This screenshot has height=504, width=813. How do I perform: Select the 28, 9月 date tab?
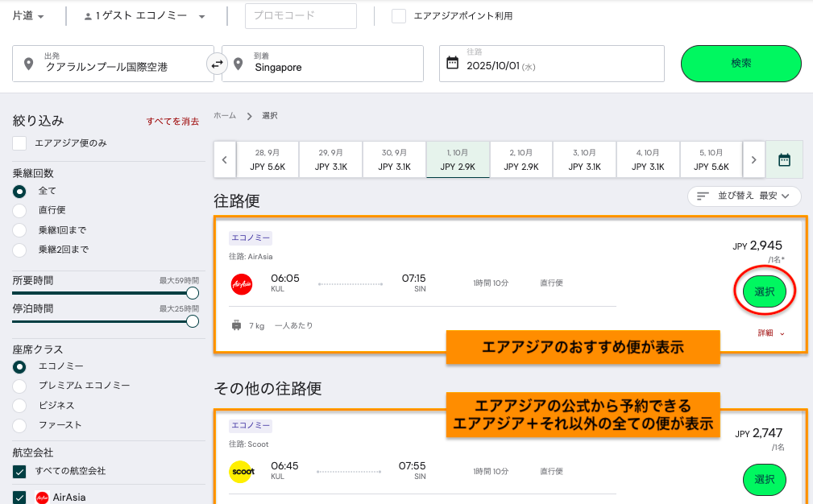click(x=268, y=159)
